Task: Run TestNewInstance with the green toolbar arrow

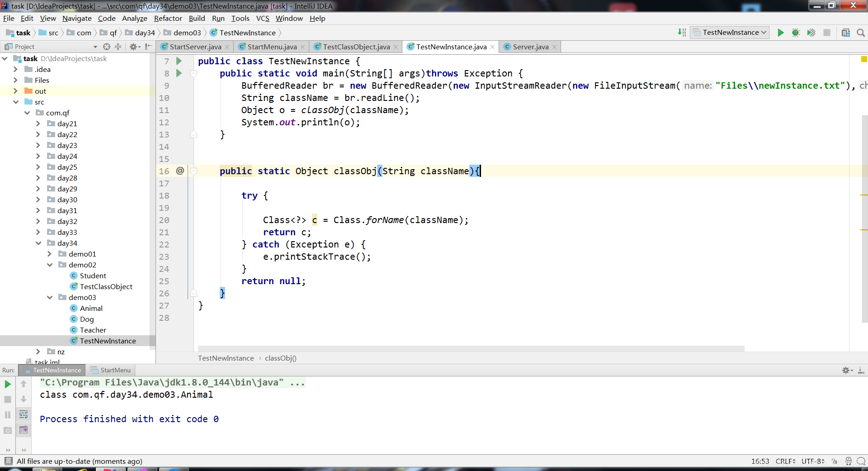Action: click(780, 33)
